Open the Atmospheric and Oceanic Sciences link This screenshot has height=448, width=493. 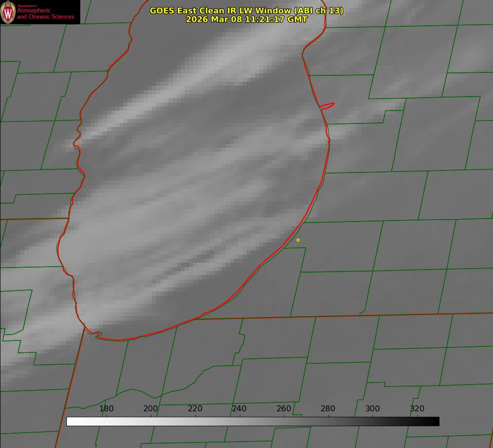coord(45,14)
